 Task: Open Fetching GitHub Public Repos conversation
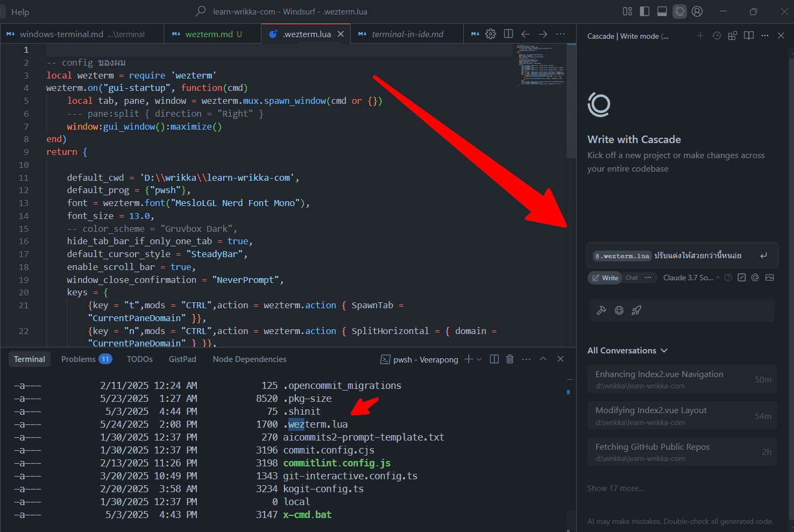(682, 452)
